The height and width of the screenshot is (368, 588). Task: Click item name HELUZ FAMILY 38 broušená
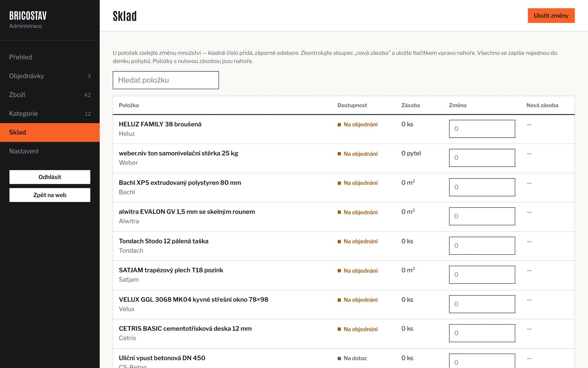[x=160, y=124]
